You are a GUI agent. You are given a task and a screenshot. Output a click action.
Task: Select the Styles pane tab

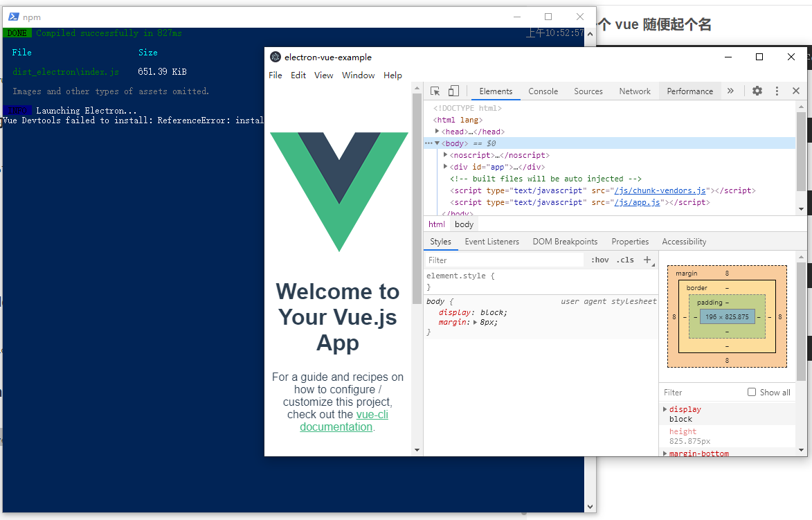pos(441,242)
